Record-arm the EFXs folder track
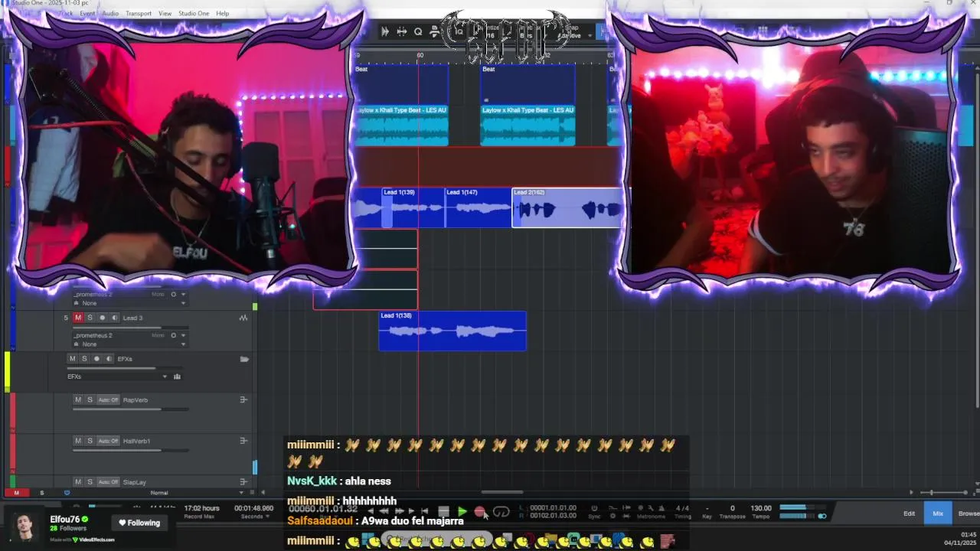The image size is (980, 551). point(96,359)
